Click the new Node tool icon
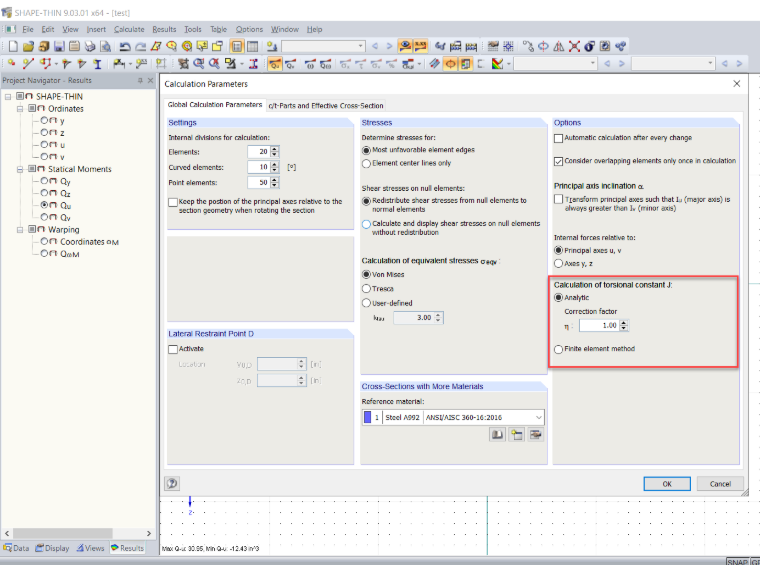 (12, 63)
